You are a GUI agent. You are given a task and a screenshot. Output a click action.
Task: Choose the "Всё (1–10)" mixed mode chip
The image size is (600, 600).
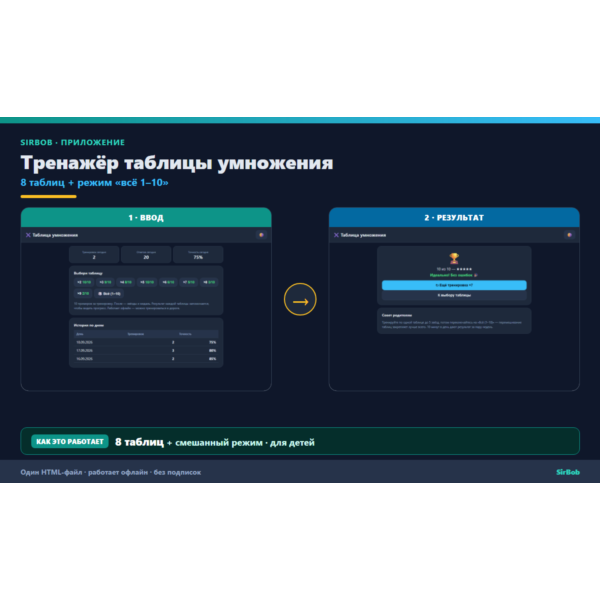(x=109, y=293)
